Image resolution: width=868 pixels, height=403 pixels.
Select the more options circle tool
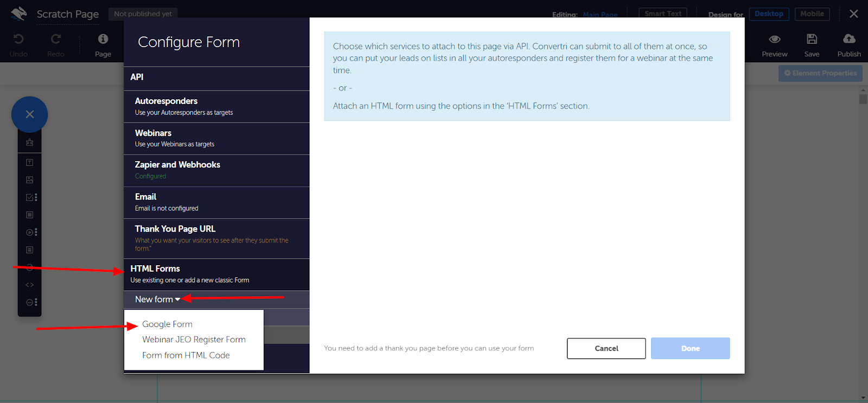pyautogui.click(x=30, y=302)
